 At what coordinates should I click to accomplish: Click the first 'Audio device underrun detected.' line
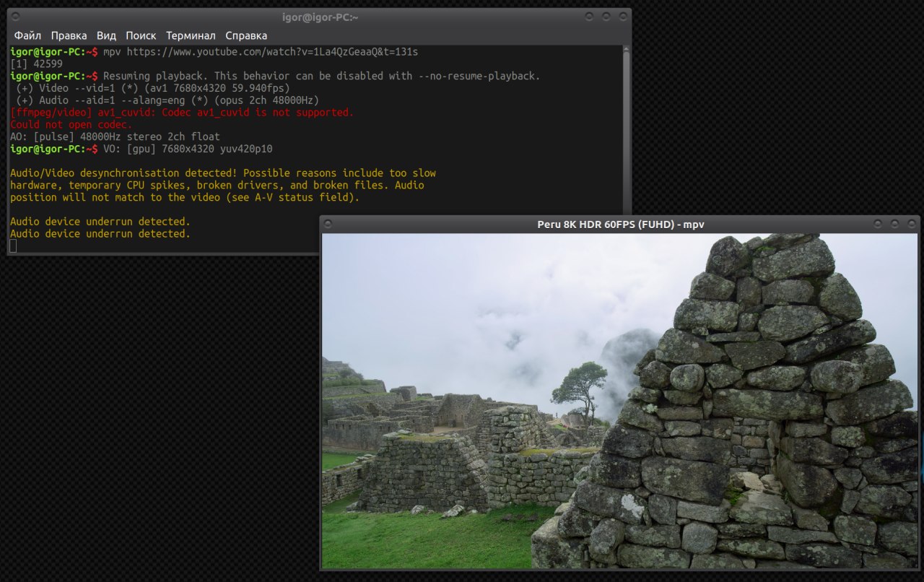click(x=100, y=222)
